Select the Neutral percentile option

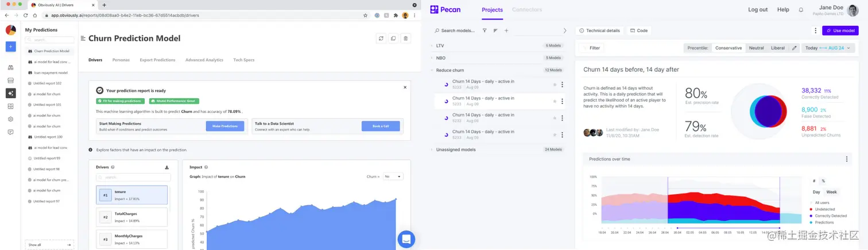click(x=756, y=48)
